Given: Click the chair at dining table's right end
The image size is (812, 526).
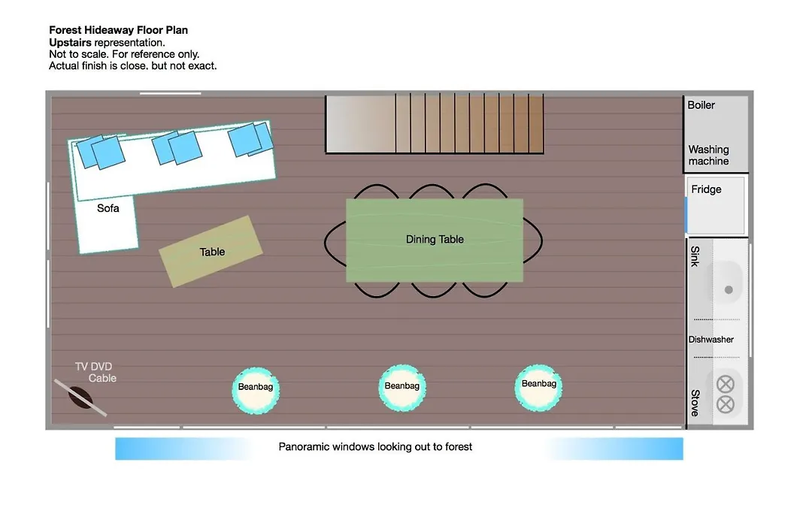Looking at the screenshot, I should (533, 241).
